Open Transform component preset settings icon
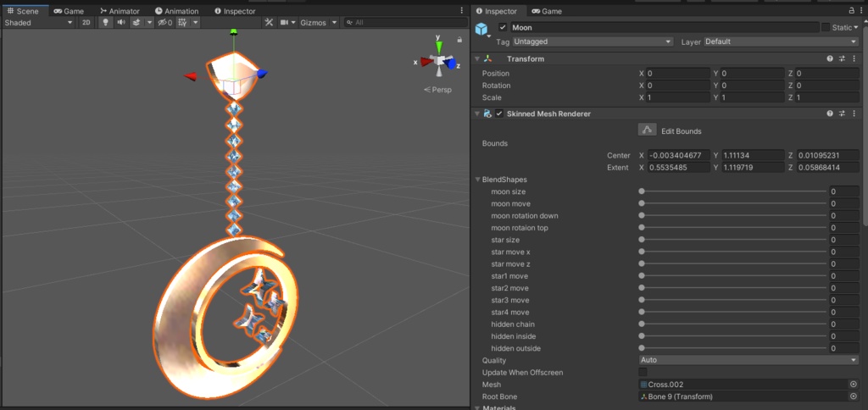 tap(842, 58)
